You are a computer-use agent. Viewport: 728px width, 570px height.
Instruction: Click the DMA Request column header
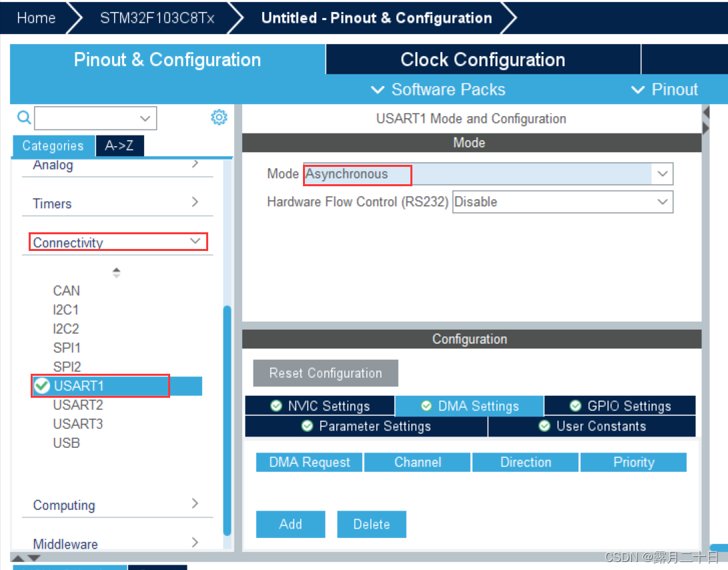(x=309, y=463)
